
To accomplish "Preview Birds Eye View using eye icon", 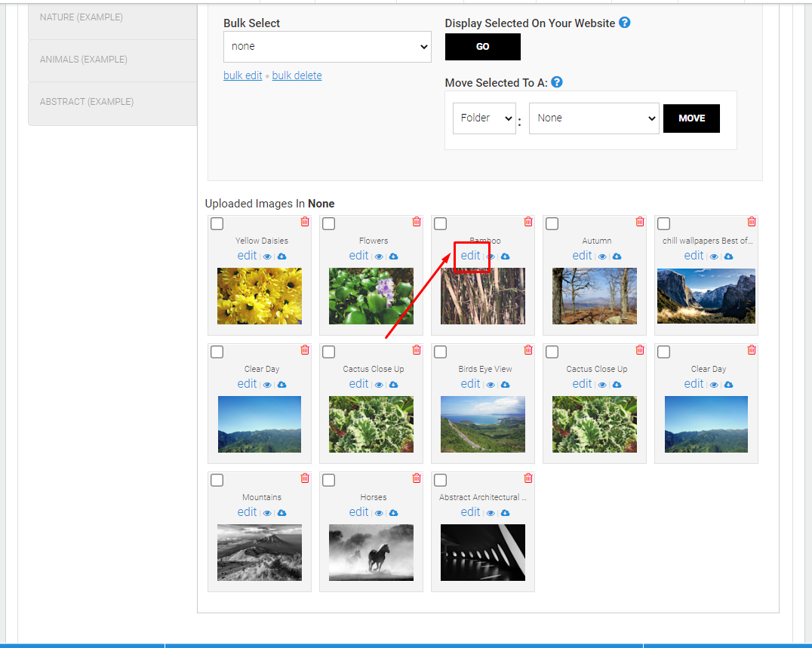I will tap(491, 385).
